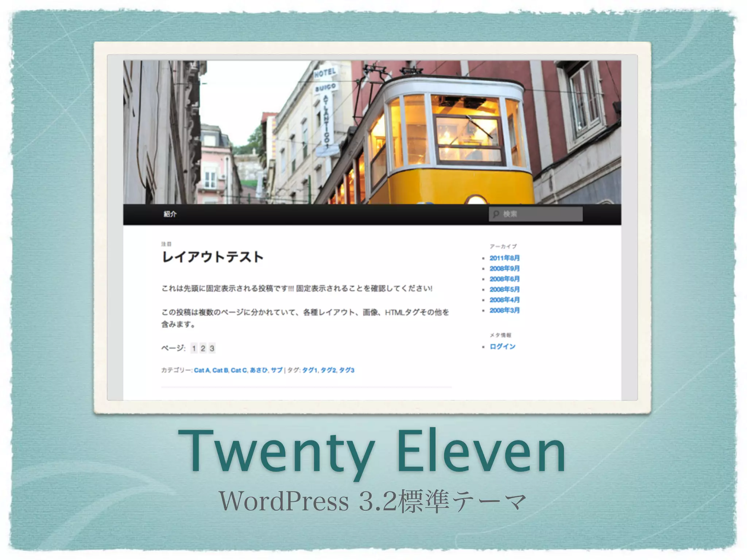Open tag タグ1
The height and width of the screenshot is (560, 747).
click(310, 370)
